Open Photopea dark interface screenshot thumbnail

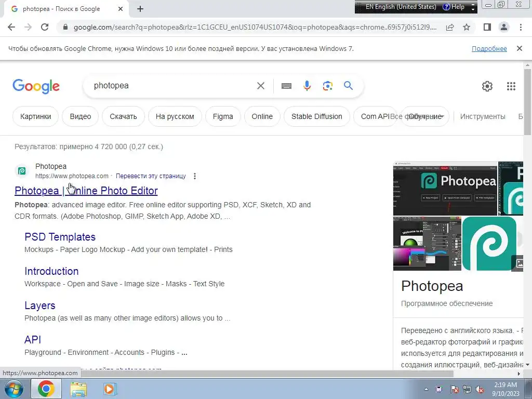(445, 189)
